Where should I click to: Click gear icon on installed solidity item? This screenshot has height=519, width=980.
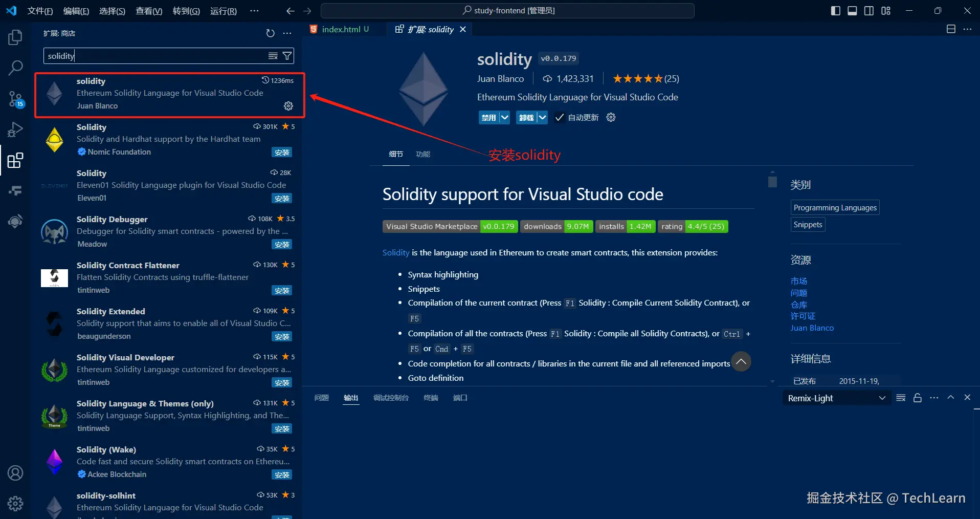click(x=288, y=106)
